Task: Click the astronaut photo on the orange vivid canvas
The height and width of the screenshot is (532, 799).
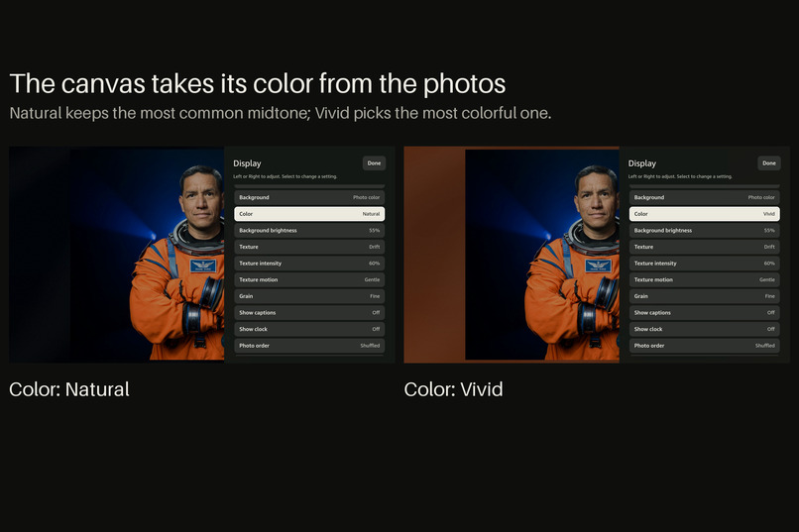Action: pos(542,255)
